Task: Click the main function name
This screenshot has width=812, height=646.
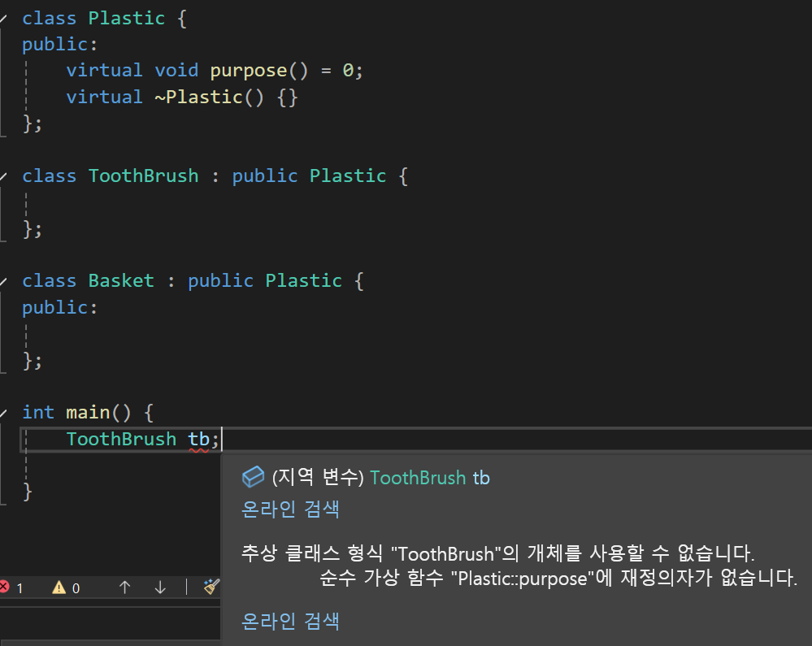Action: 88,413
